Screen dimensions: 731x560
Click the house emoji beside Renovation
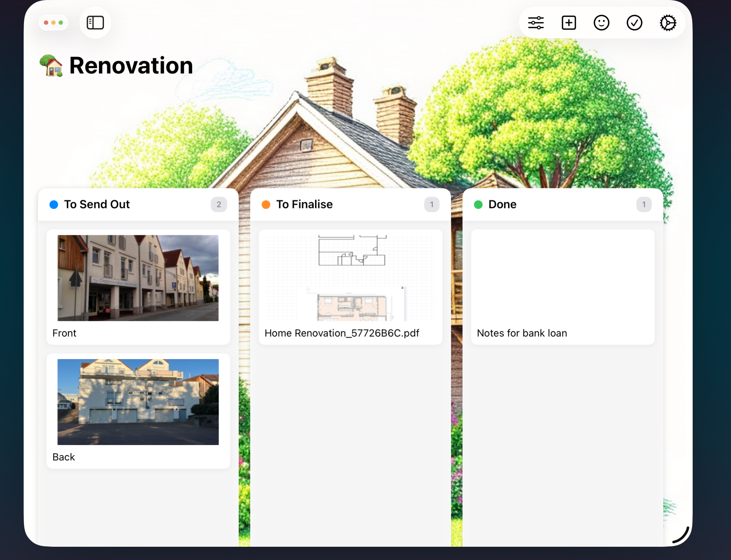(x=52, y=66)
